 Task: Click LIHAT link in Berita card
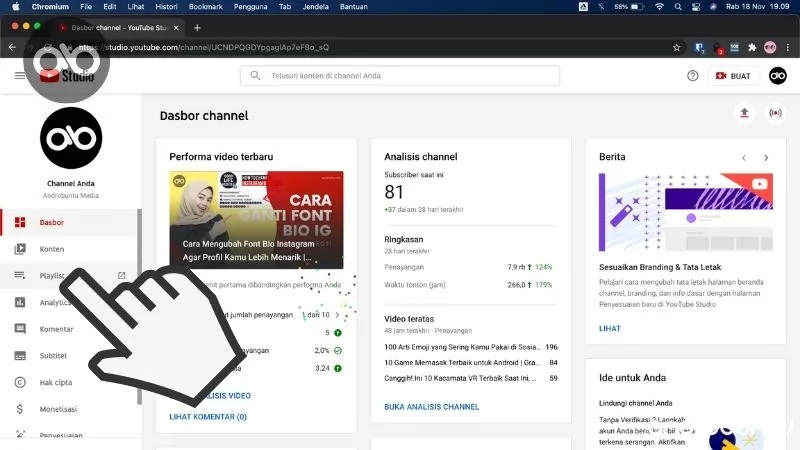610,327
